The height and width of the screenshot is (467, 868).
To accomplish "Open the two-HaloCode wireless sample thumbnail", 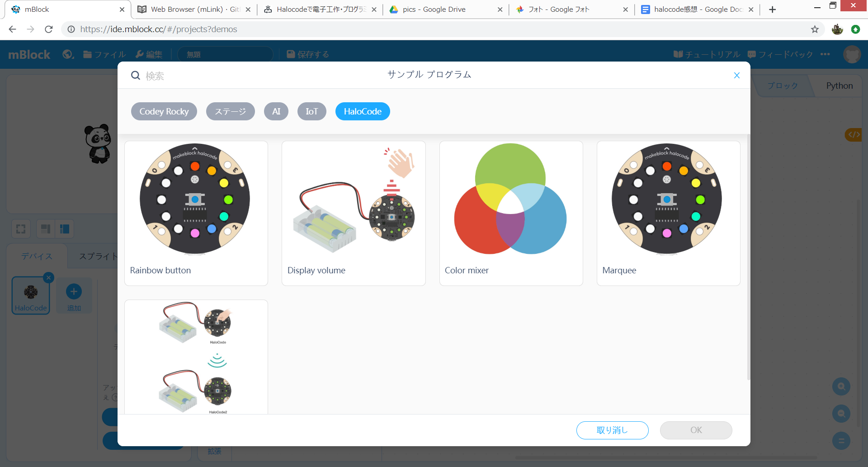I will pos(196,357).
